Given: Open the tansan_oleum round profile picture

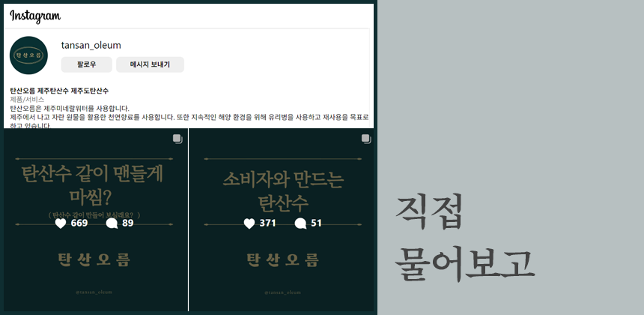Looking at the screenshot, I should click(x=28, y=55).
